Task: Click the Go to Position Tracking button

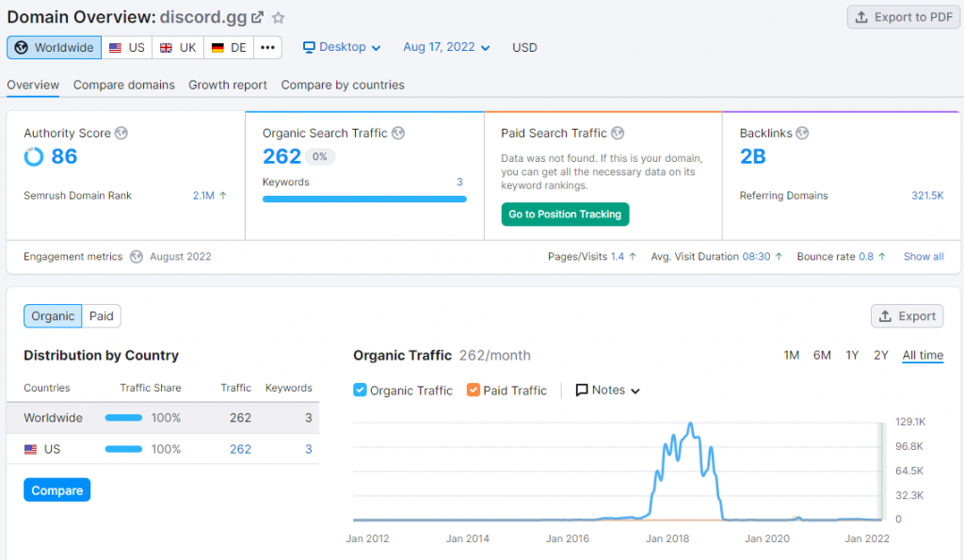Action: [x=565, y=215]
